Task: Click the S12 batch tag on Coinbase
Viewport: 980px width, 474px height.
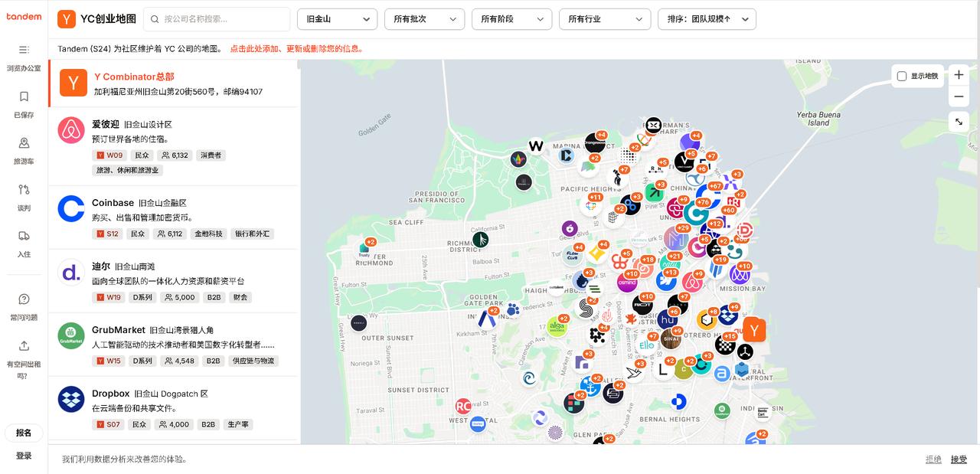Action: pos(108,234)
